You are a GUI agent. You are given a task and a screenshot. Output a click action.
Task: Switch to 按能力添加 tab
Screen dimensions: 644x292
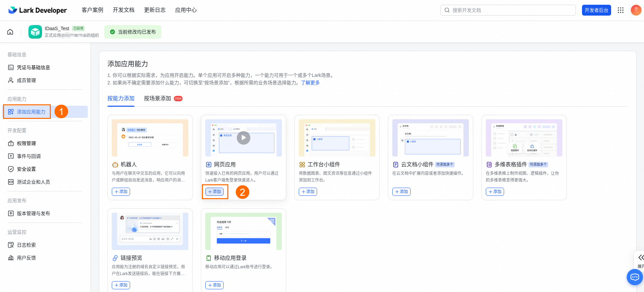121,99
